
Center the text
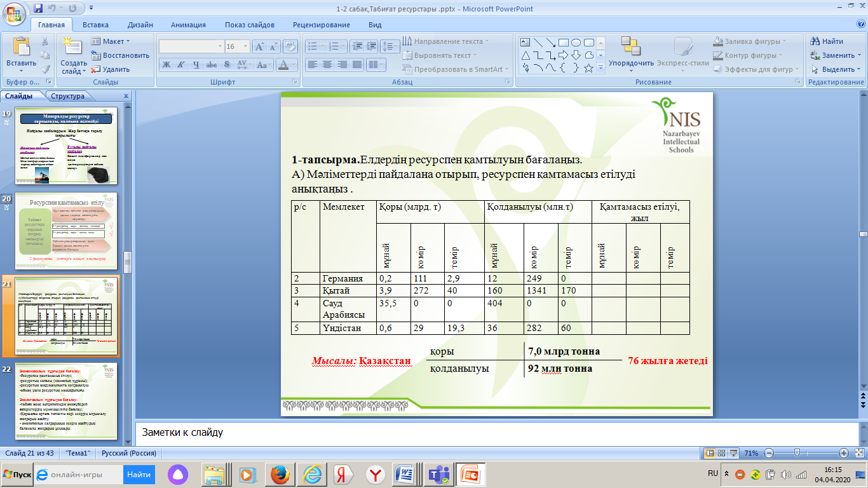point(327,65)
